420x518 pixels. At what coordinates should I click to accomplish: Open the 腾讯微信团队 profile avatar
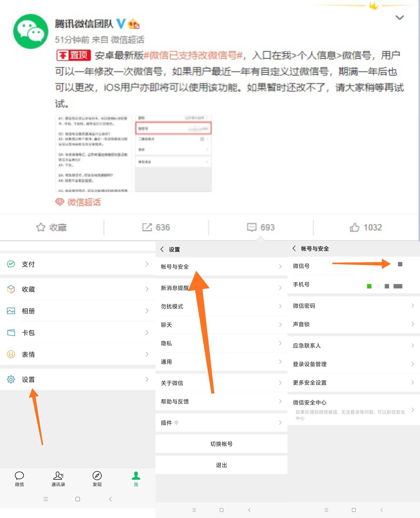pos(31,31)
